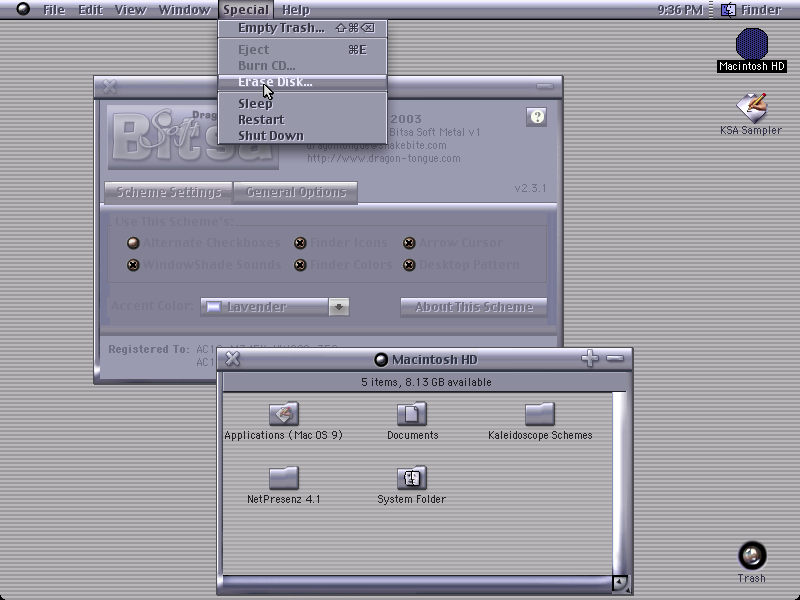Screen dimensions: 800x600
Task: Collapse the Macintosh HD window with WindowShade
Action: click(x=615, y=359)
